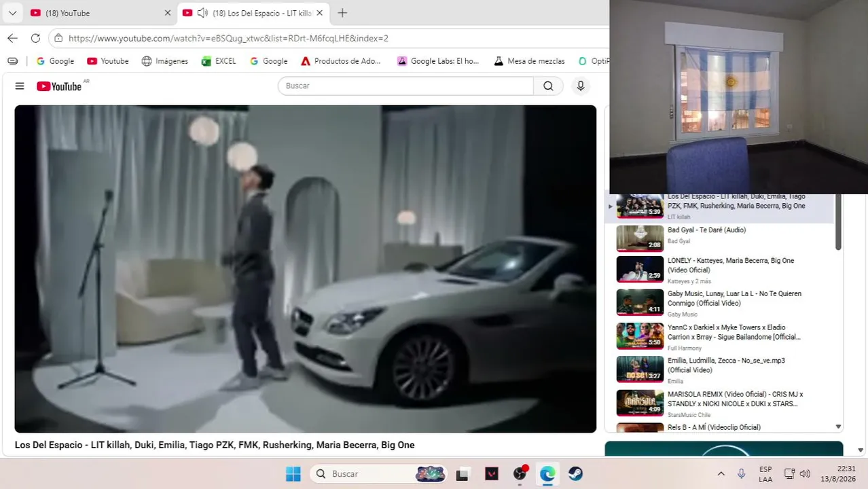Viewport: 868px width, 489px height.
Task: Expand the hidden system tray icons
Action: click(x=721, y=473)
